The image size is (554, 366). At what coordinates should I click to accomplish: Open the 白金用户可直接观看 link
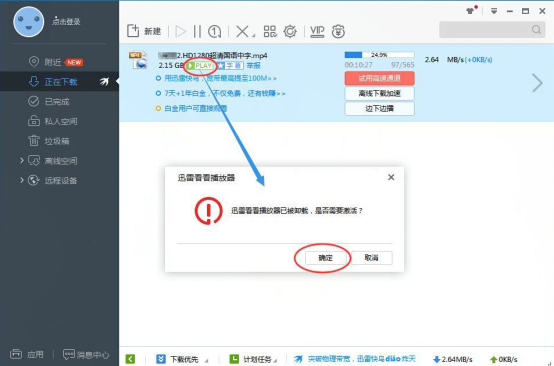pyautogui.click(x=196, y=109)
